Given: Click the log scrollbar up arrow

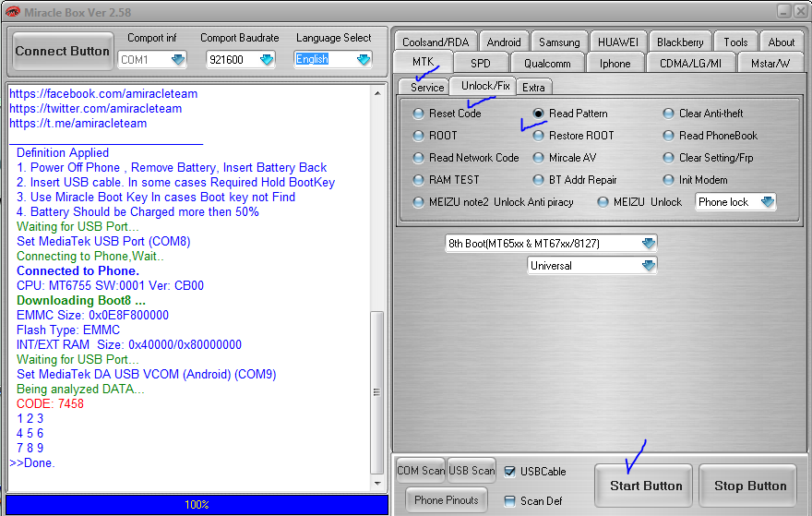Looking at the screenshot, I should 377,94.
